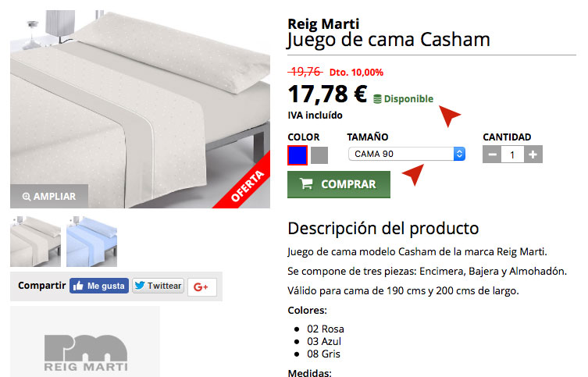The height and width of the screenshot is (377, 588).
Task: Click the Twittear share button
Action: point(158,286)
